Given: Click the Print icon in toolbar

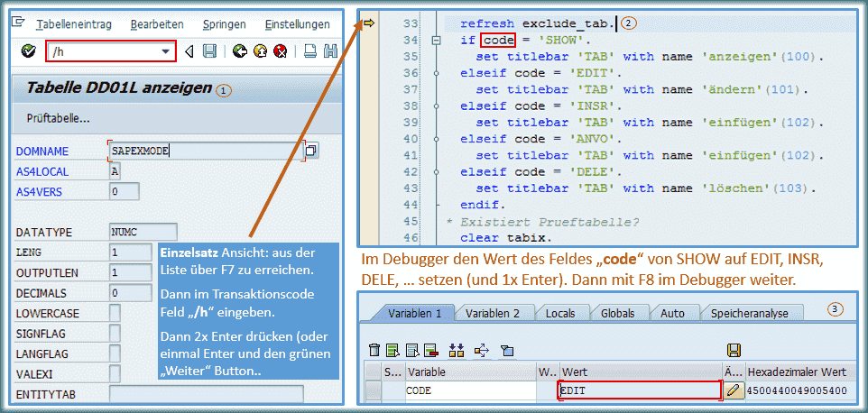Looking at the screenshot, I should [309, 51].
